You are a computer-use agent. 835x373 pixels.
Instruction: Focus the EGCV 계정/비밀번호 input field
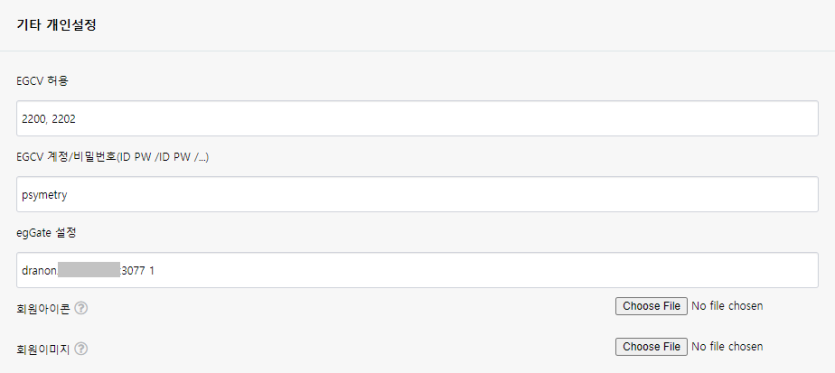[x=417, y=194]
